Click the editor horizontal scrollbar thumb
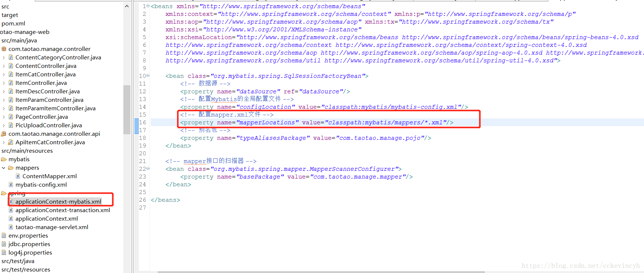This screenshot has width=644, height=273. pos(321,272)
